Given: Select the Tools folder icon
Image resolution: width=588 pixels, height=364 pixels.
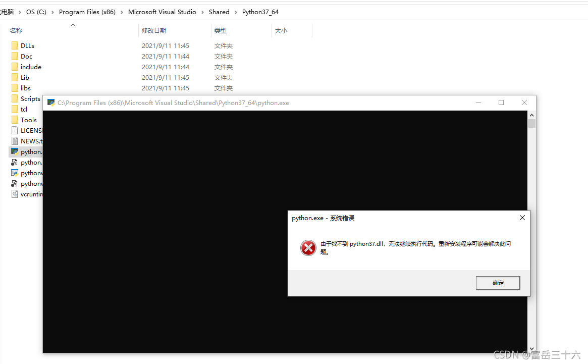Looking at the screenshot, I should click(15, 120).
